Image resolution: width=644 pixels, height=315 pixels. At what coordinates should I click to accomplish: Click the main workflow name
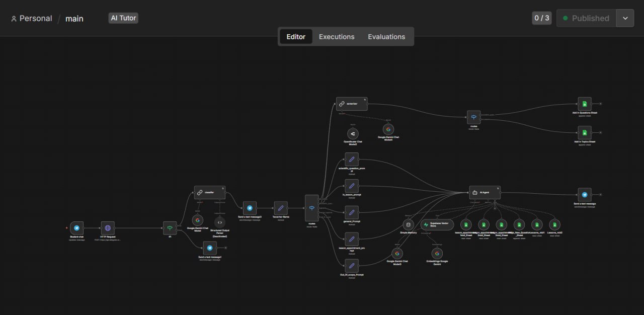(74, 19)
